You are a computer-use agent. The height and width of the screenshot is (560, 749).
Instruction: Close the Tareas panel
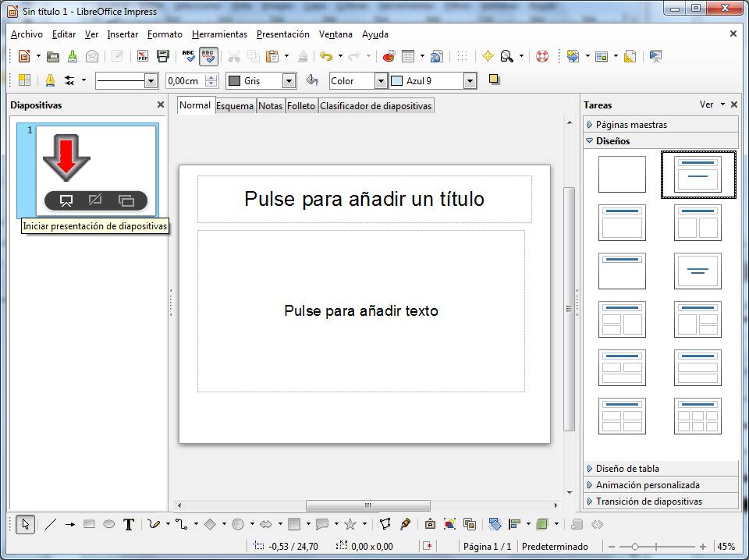pos(734,104)
